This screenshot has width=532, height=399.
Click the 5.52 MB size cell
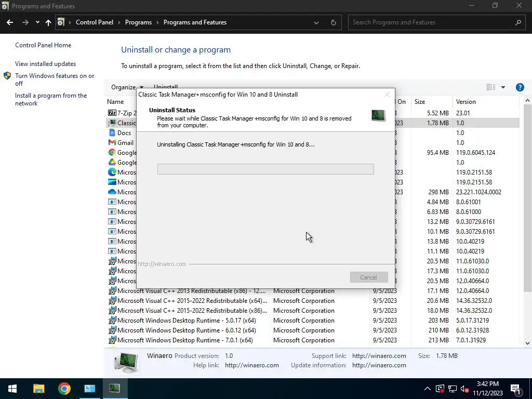[437, 113]
